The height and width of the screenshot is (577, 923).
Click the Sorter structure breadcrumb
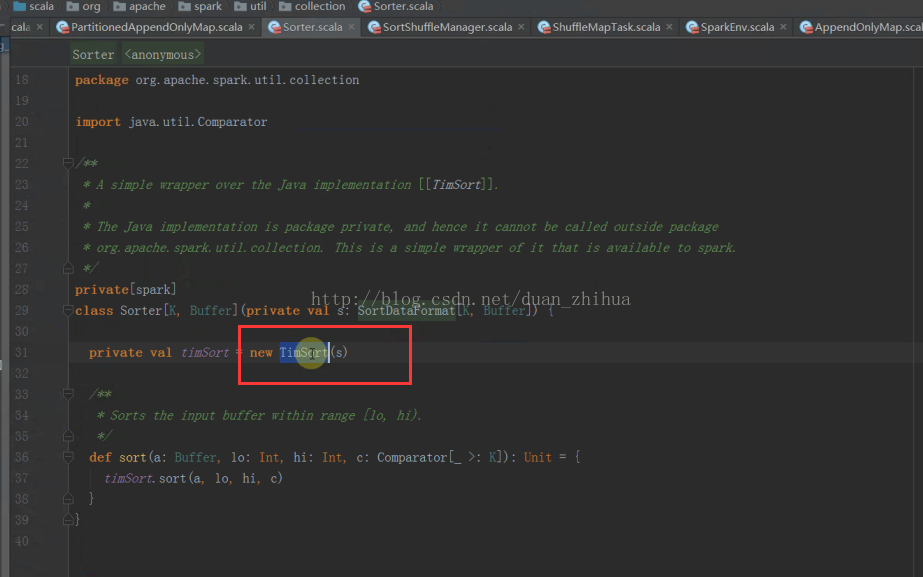point(93,55)
